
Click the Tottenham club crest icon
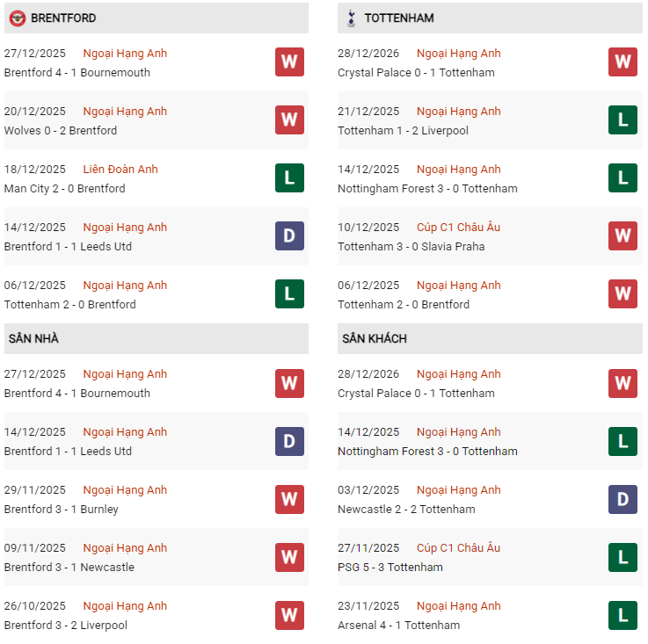(351, 18)
